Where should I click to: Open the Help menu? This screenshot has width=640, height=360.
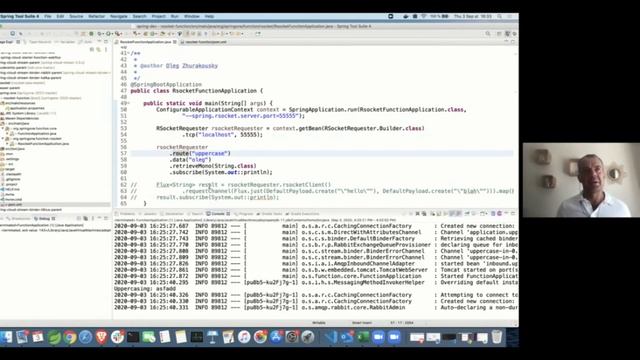(x=209, y=16)
